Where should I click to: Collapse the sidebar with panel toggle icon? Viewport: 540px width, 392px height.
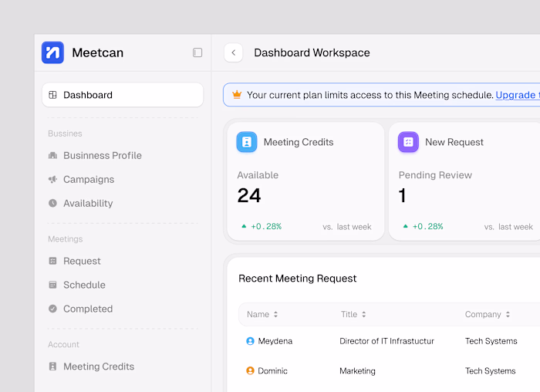click(197, 52)
